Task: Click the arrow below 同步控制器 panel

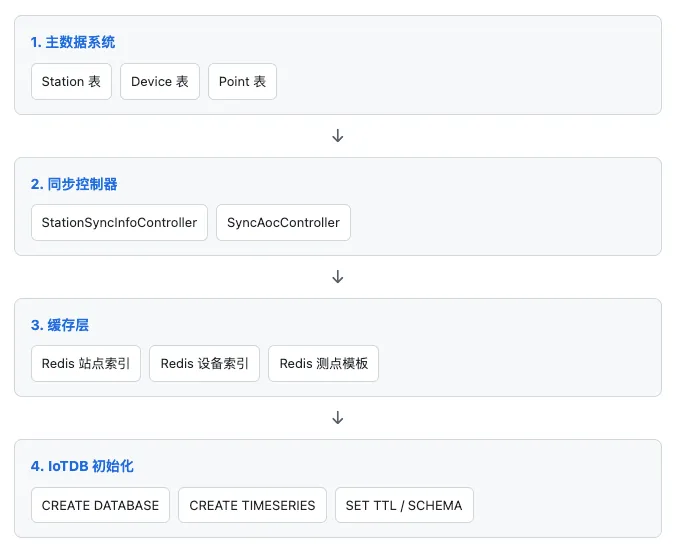Action: click(338, 277)
